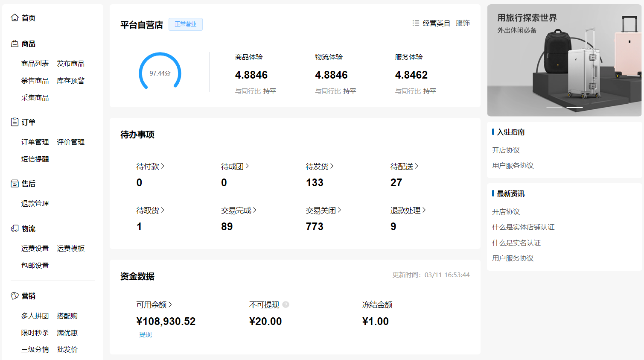
Task: Expand the 待付款 chevron link
Action: (150, 167)
